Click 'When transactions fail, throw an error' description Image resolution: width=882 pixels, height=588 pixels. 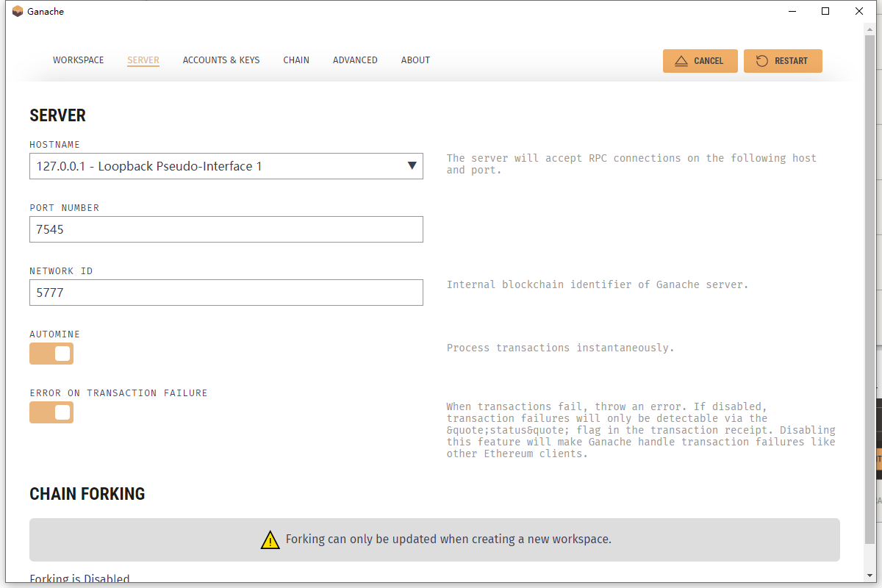point(641,430)
